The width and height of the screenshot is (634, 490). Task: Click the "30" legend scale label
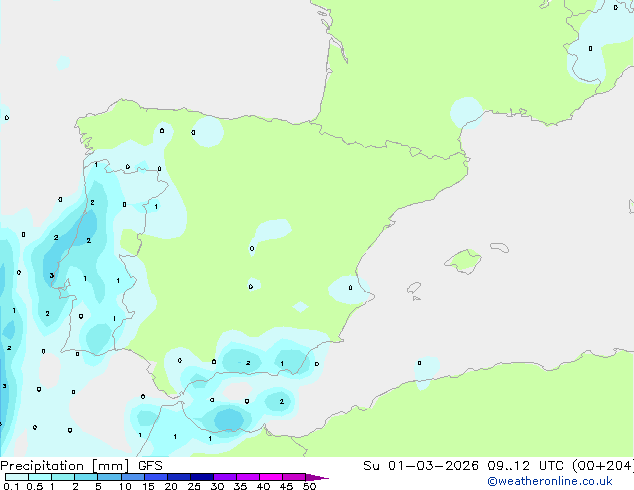point(217,486)
